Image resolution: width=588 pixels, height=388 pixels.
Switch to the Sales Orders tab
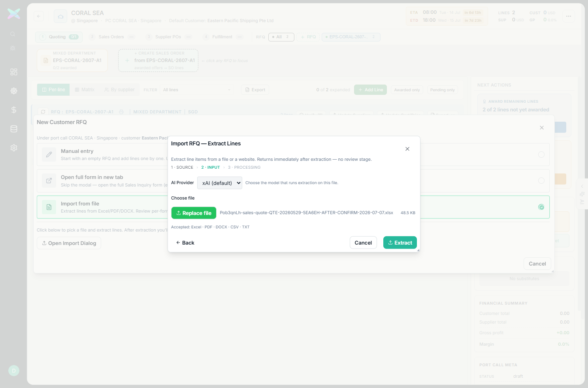click(112, 37)
